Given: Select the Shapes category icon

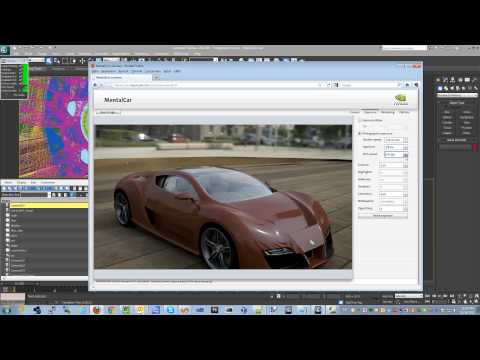Looking at the screenshot, I should tap(446, 88).
